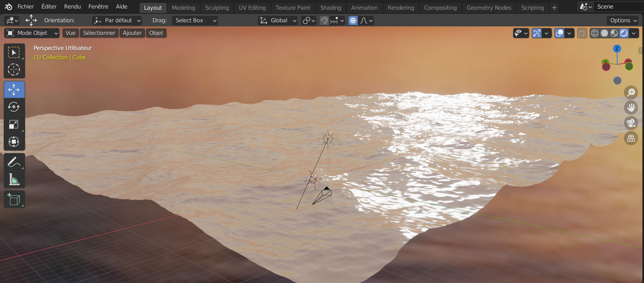Switch to orthographic view via grid icon
The height and width of the screenshot is (283, 644).
click(631, 138)
